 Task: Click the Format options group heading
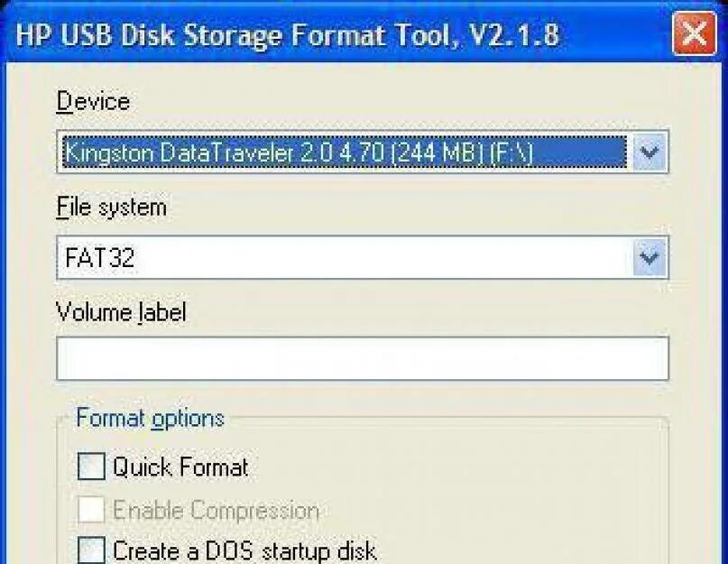150,419
